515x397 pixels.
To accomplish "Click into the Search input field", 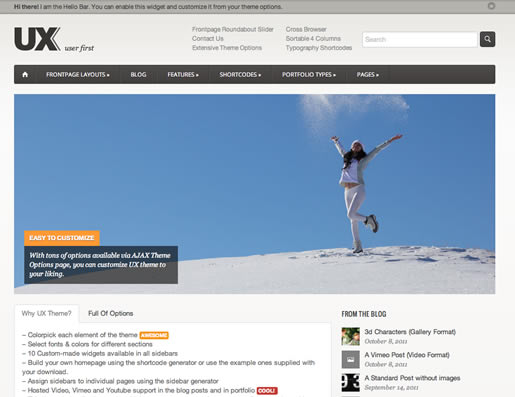I will point(420,39).
